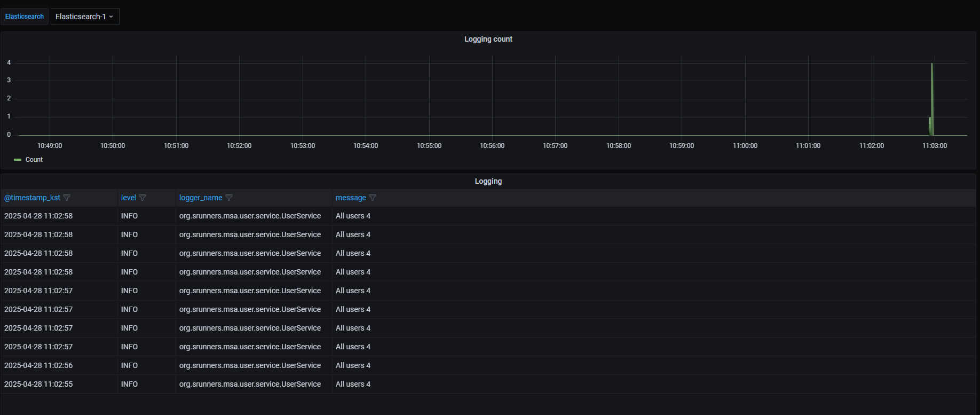Click 'All users 4' message in 11:02:56 row

click(353, 365)
